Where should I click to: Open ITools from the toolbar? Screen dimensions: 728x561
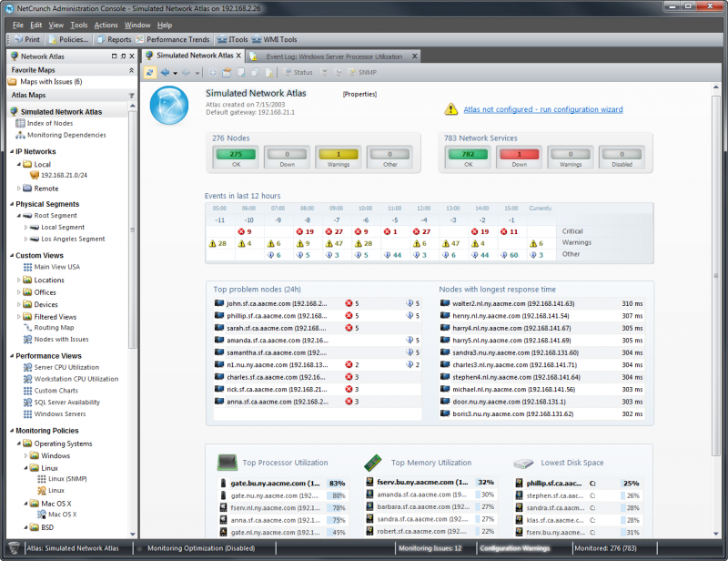pyautogui.click(x=233, y=39)
